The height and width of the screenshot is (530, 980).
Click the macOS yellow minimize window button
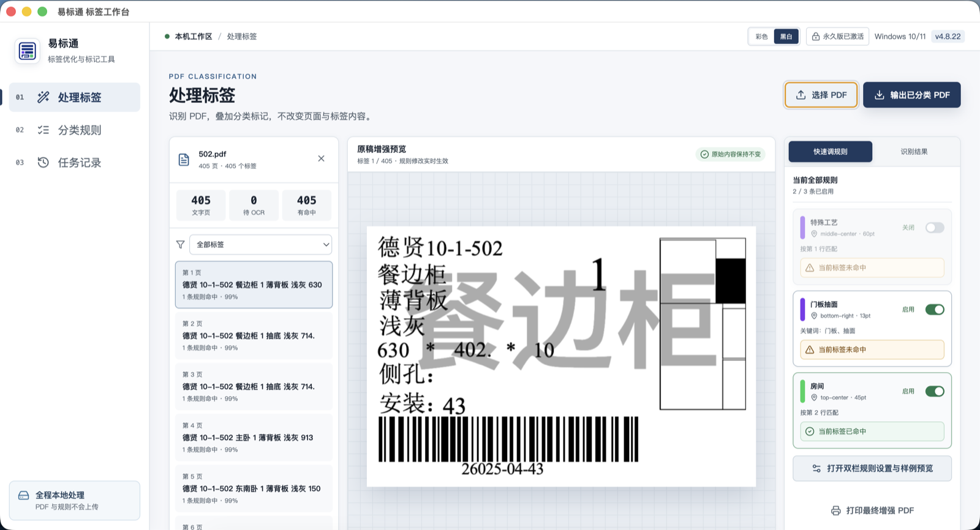pyautogui.click(x=26, y=12)
